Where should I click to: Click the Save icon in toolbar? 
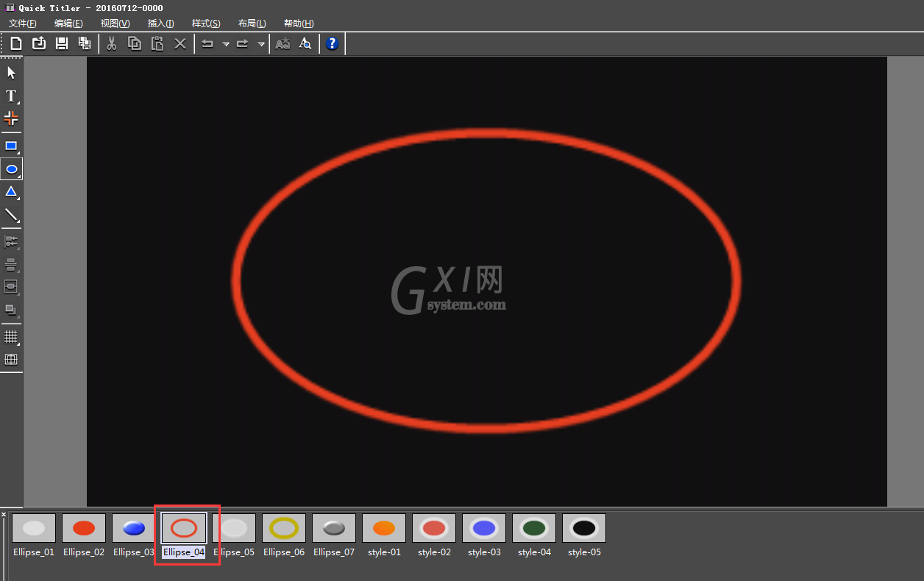62,43
